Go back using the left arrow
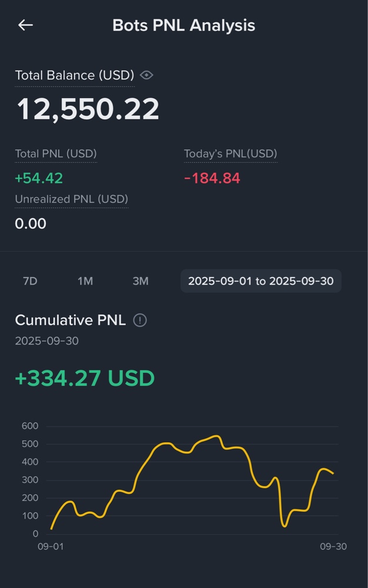This screenshot has height=588, width=368. click(x=25, y=25)
